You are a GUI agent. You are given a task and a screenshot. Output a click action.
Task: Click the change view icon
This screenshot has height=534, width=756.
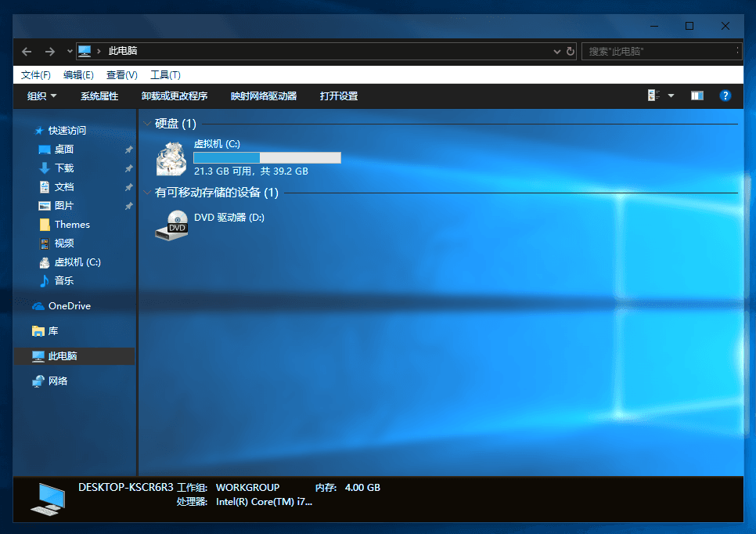[653, 96]
